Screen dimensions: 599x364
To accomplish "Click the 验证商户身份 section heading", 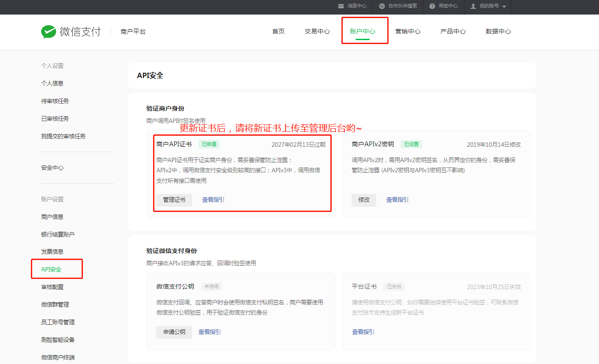I will (x=165, y=108).
